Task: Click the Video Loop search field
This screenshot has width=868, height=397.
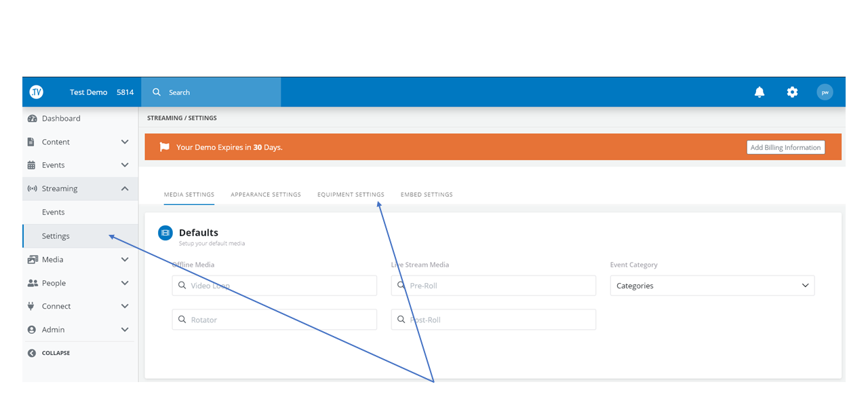Action: tap(275, 286)
